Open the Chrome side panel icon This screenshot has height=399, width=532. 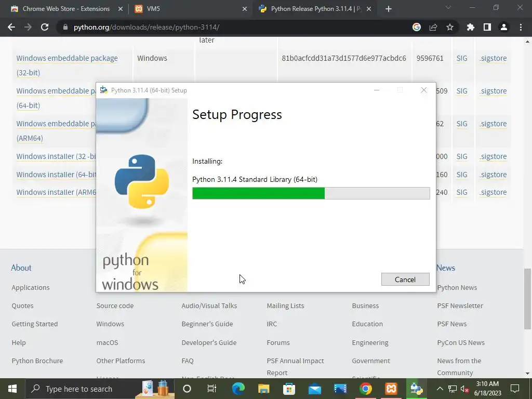click(487, 27)
